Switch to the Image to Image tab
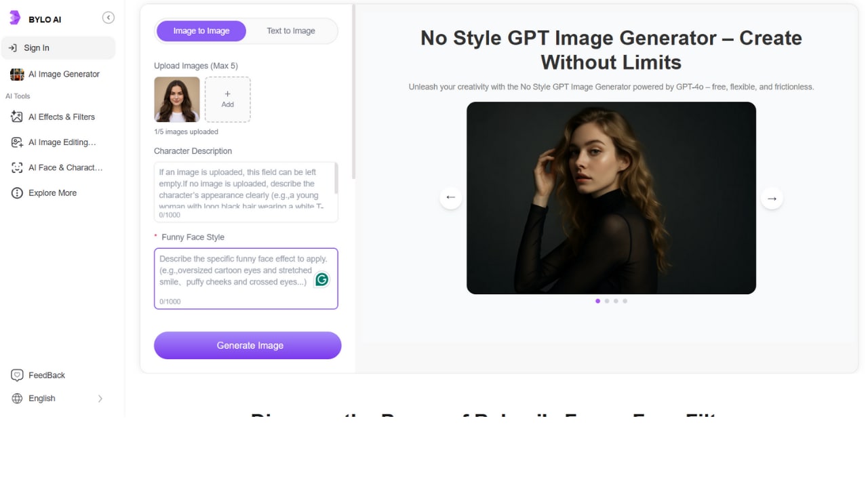 [201, 30]
